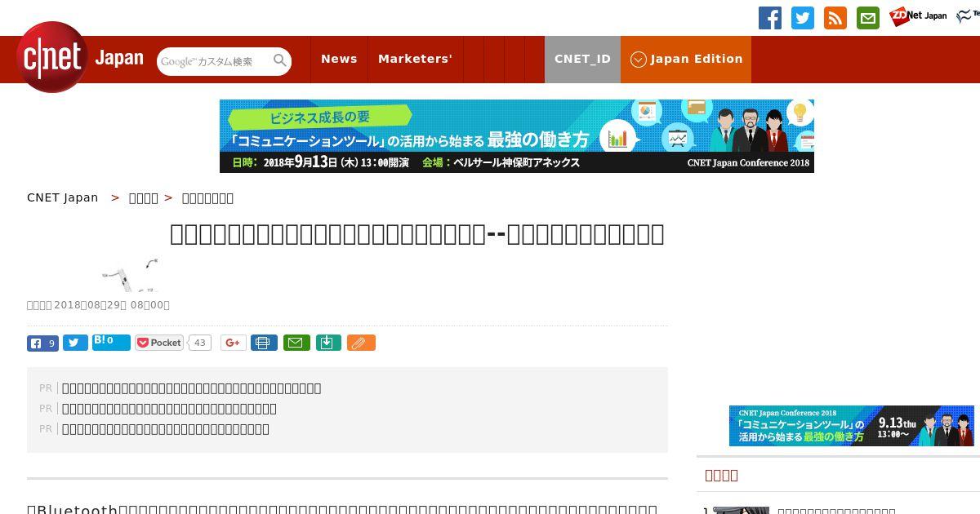Open the Pocket count 43 bubble
The height and width of the screenshot is (514, 980).
[x=200, y=343]
